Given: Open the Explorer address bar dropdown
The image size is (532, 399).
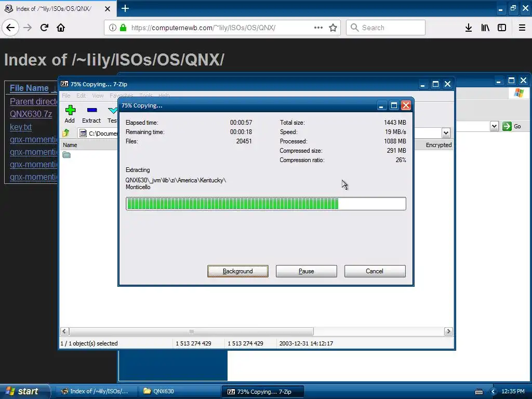Looking at the screenshot, I should (x=494, y=127).
